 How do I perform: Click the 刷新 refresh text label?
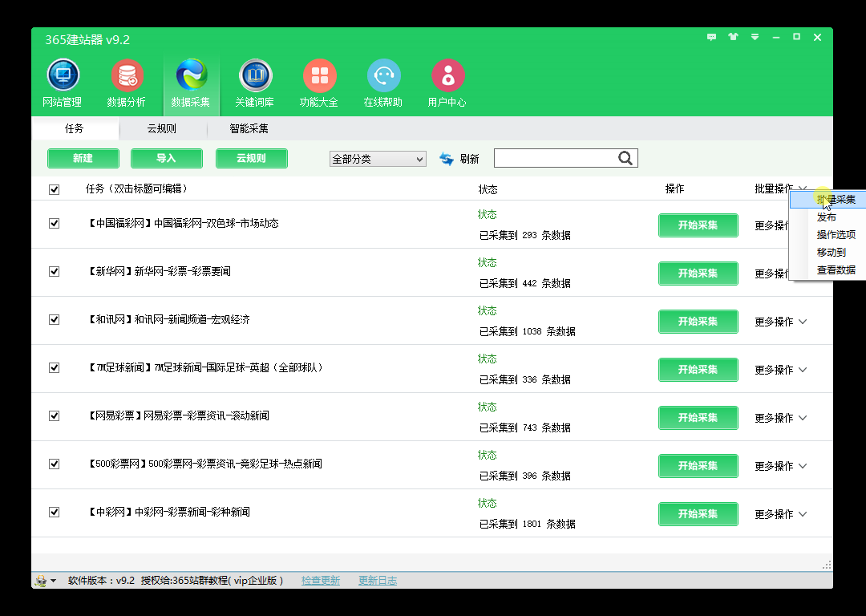(x=469, y=159)
